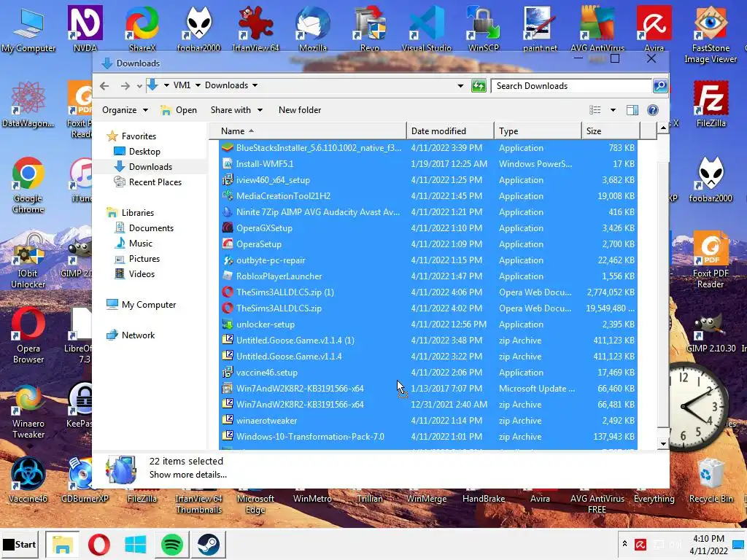Click the refresh address button
The width and height of the screenshot is (747, 560).
point(479,86)
